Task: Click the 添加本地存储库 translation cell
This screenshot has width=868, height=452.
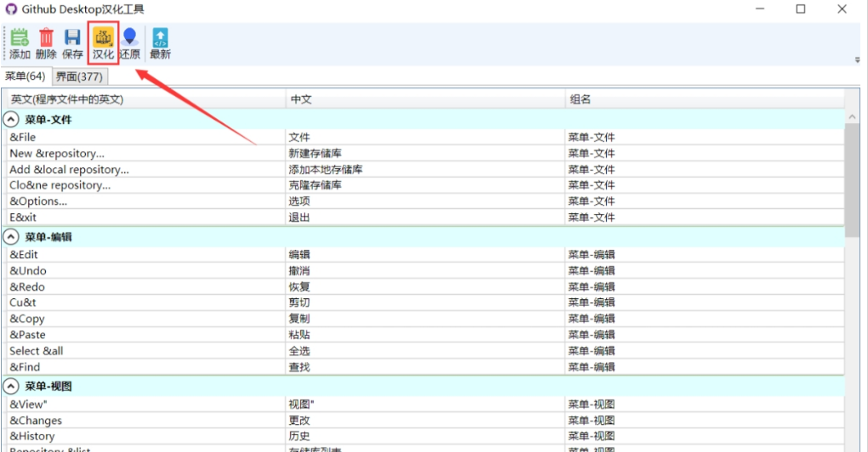Action: [425, 169]
